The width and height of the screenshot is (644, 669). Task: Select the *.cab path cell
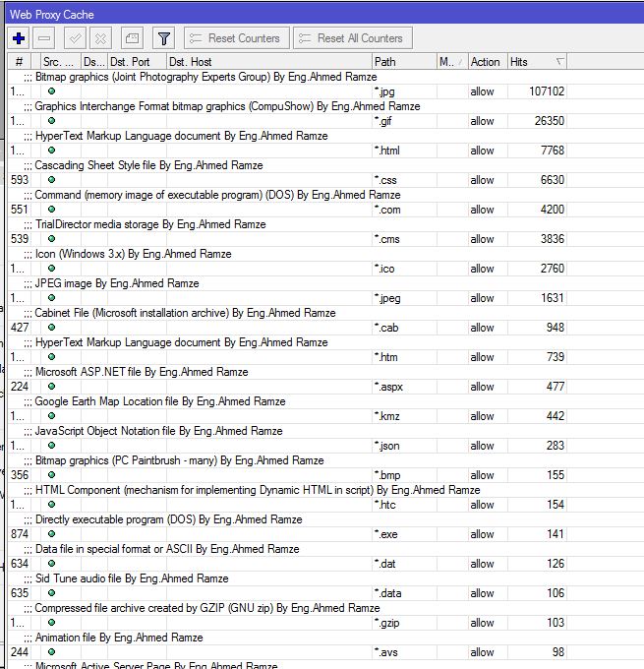click(x=404, y=328)
